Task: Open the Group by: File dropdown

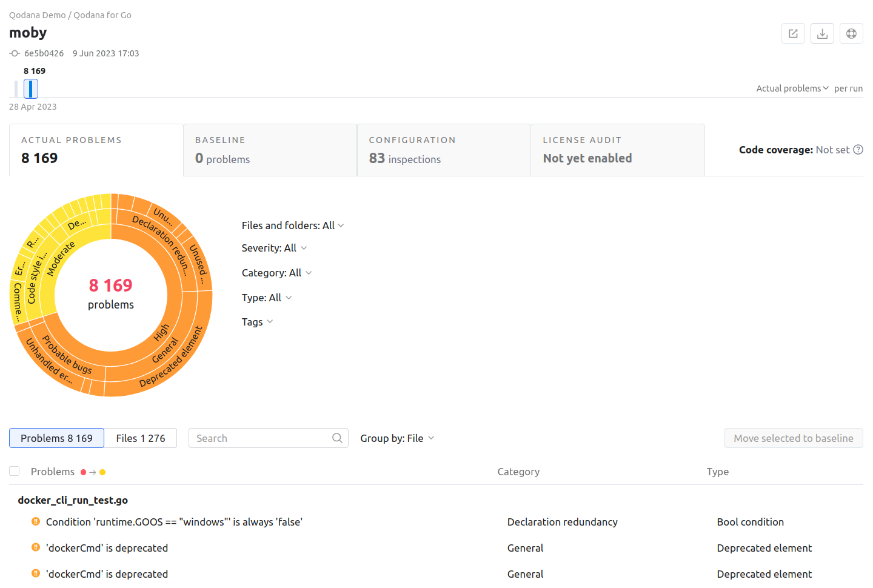Action: click(397, 438)
